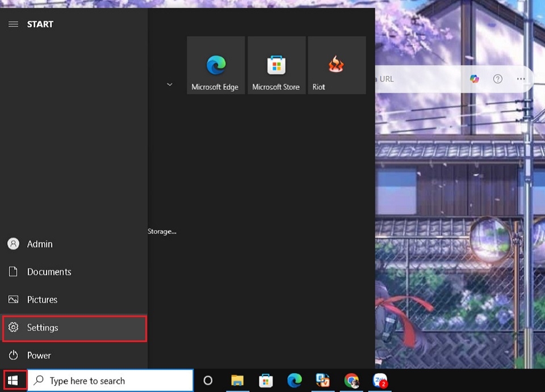Focus the Type here to search box
Image resolution: width=545 pixels, height=392 pixels.
pos(110,381)
